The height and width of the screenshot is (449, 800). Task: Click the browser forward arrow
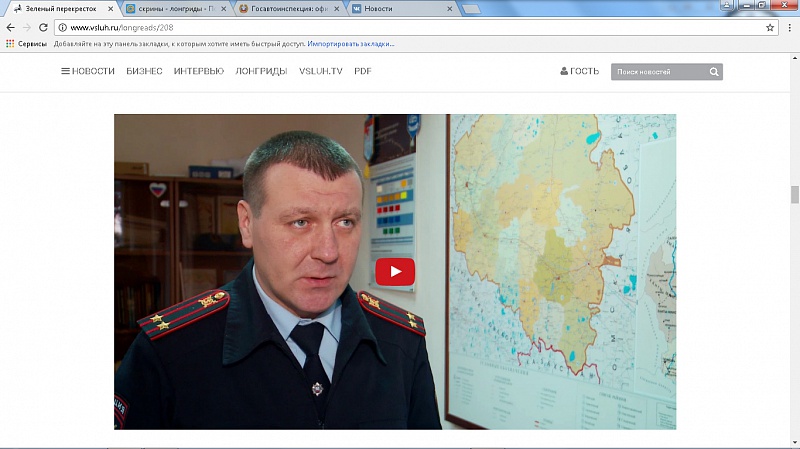click(26, 27)
